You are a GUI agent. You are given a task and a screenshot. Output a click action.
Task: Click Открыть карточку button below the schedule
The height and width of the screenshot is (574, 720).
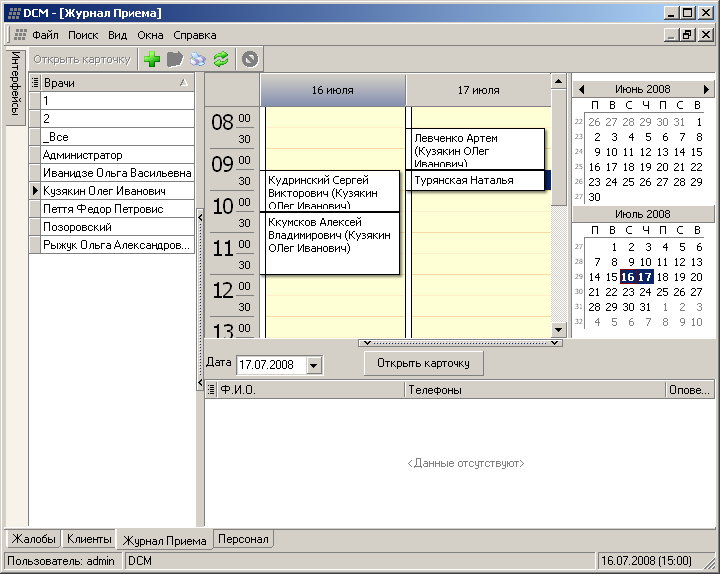[x=423, y=363]
